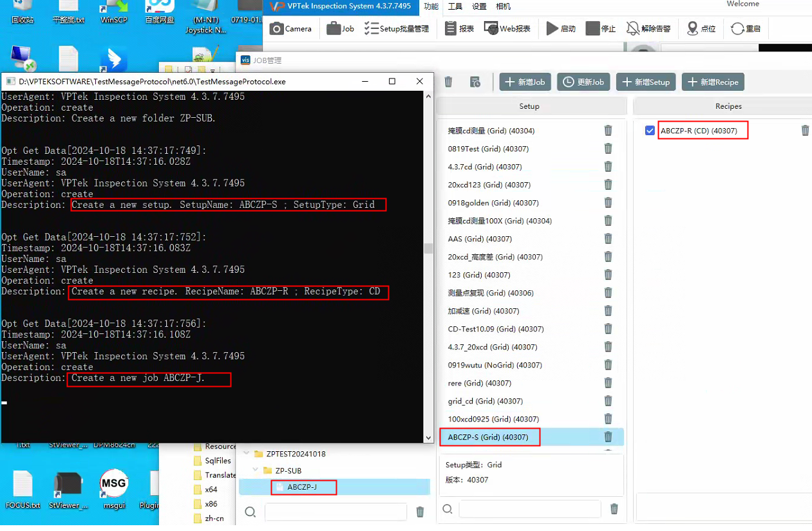Click the Recipes column header

(728, 106)
